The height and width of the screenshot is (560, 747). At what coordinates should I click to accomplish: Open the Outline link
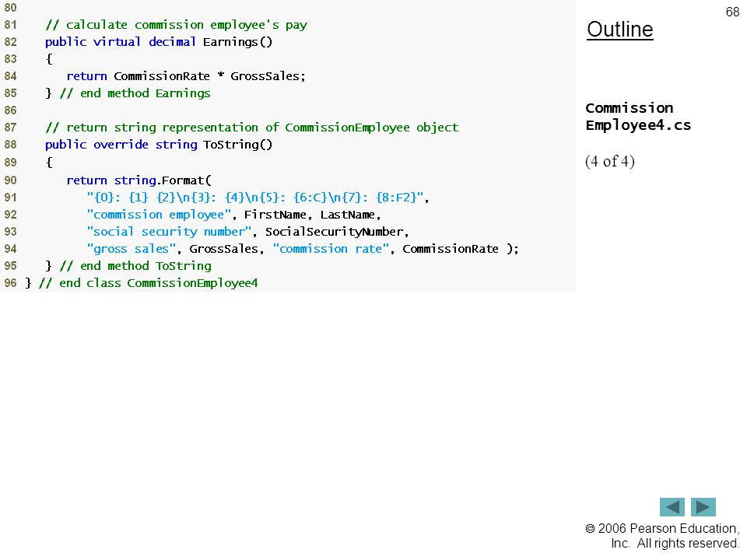(620, 30)
